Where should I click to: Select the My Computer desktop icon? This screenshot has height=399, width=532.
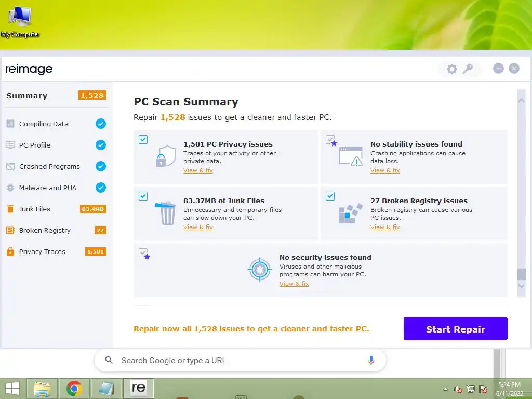coord(20,21)
